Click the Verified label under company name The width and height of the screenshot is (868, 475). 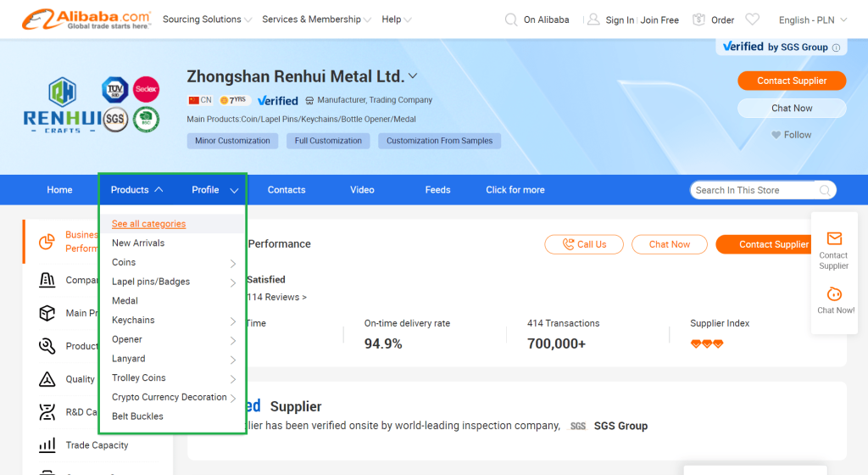[277, 100]
